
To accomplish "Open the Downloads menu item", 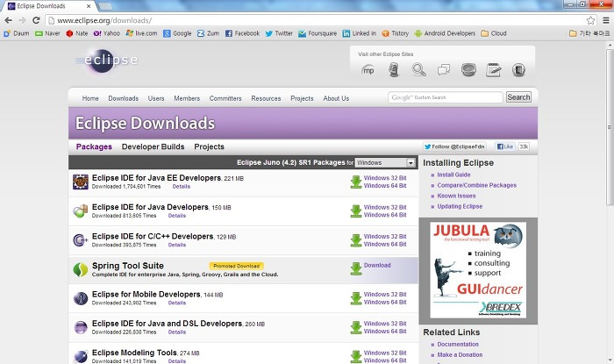I will [124, 98].
